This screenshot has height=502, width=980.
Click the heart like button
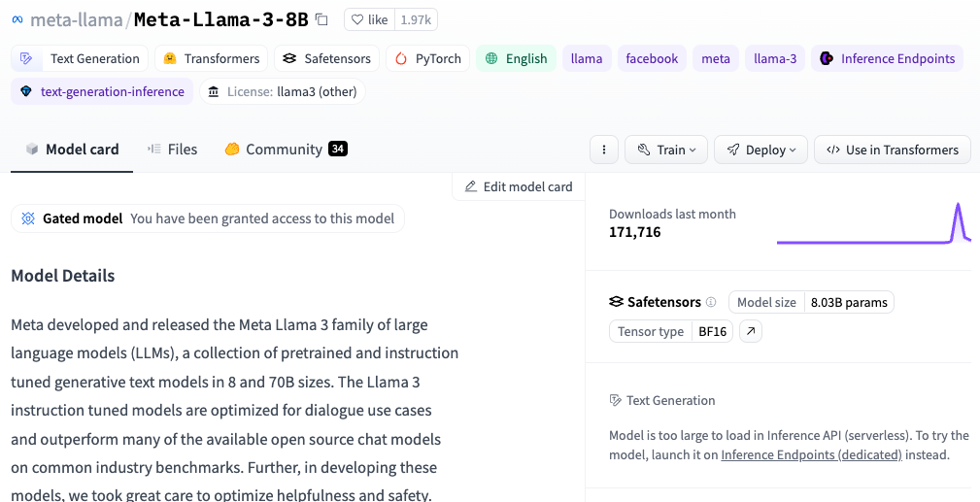370,19
